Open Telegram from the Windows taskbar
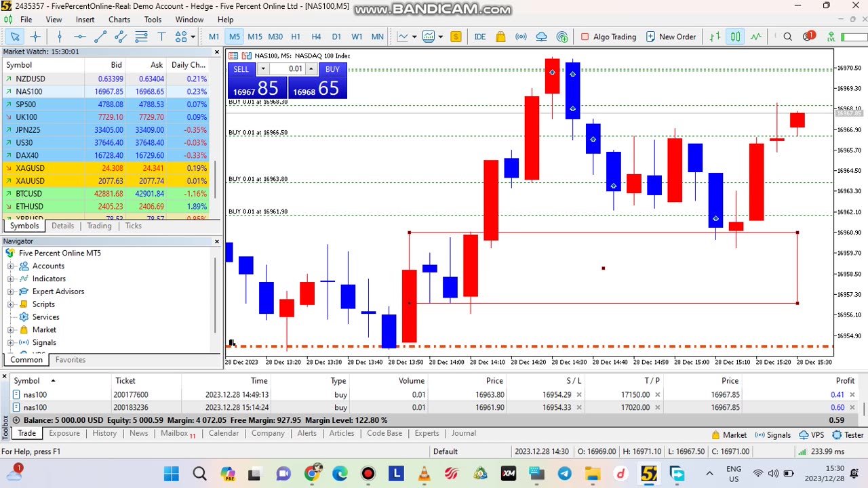This screenshot has width=868, height=488. pyautogui.click(x=565, y=474)
